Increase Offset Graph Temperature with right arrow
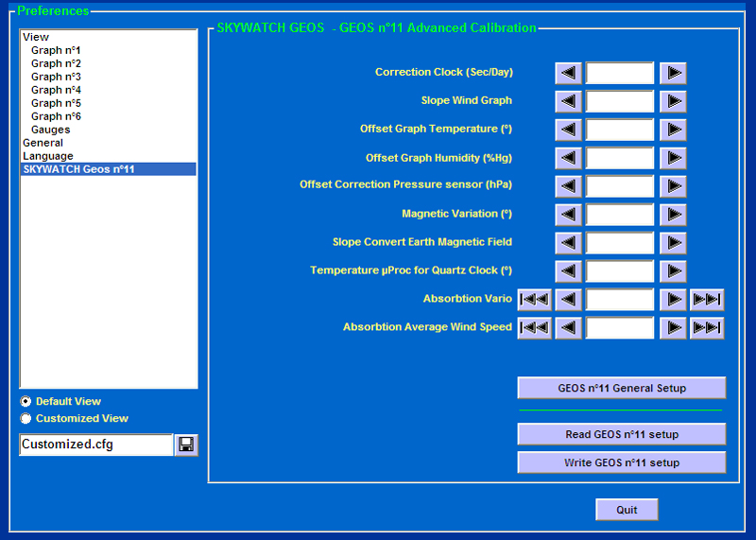This screenshot has width=756, height=540. pyautogui.click(x=673, y=130)
